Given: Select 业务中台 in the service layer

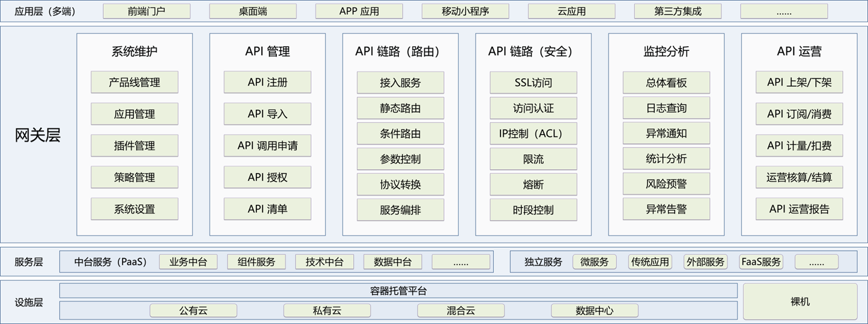Looking at the screenshot, I should tap(188, 262).
